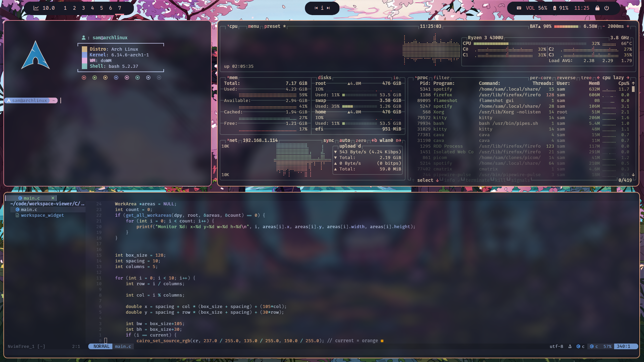The width and height of the screenshot is (644, 362).
Task: Increase update interval with plus after 2000ms
Action: (x=628, y=26)
